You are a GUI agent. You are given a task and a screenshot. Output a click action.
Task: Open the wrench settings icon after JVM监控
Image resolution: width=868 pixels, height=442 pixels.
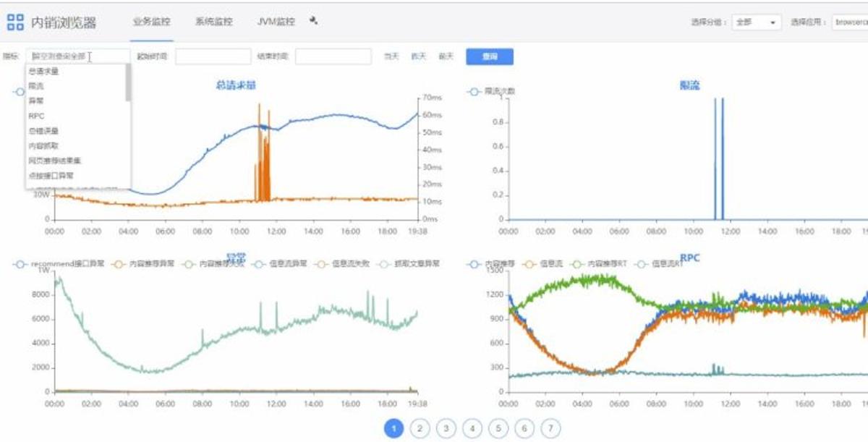(313, 21)
